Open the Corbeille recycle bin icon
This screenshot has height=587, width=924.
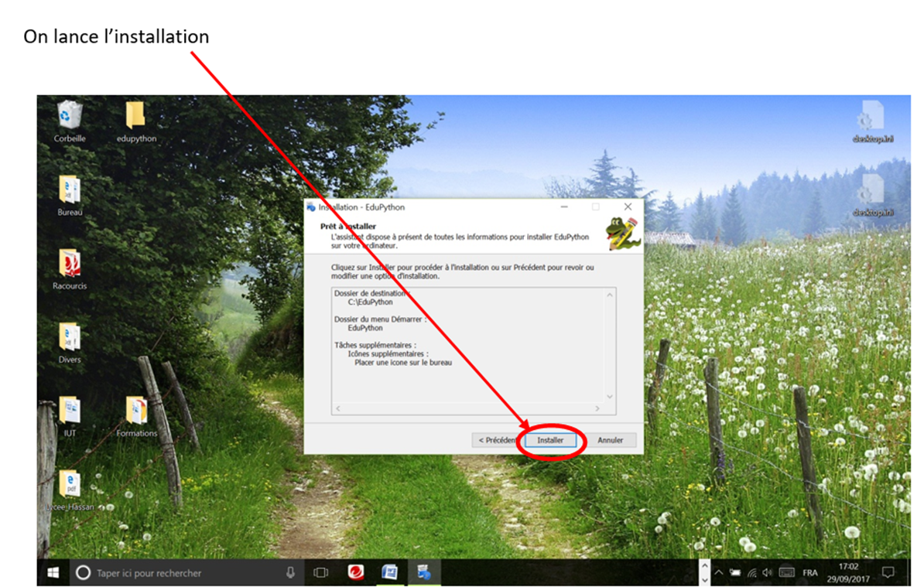click(x=70, y=117)
